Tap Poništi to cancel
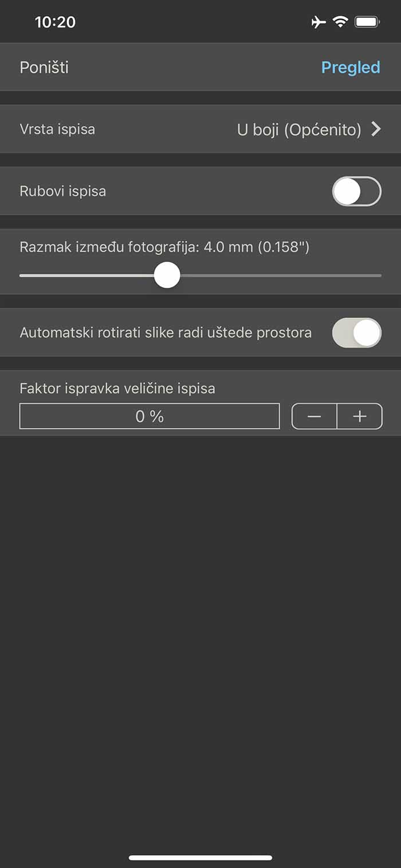Screen dimensions: 401x868 point(44,68)
